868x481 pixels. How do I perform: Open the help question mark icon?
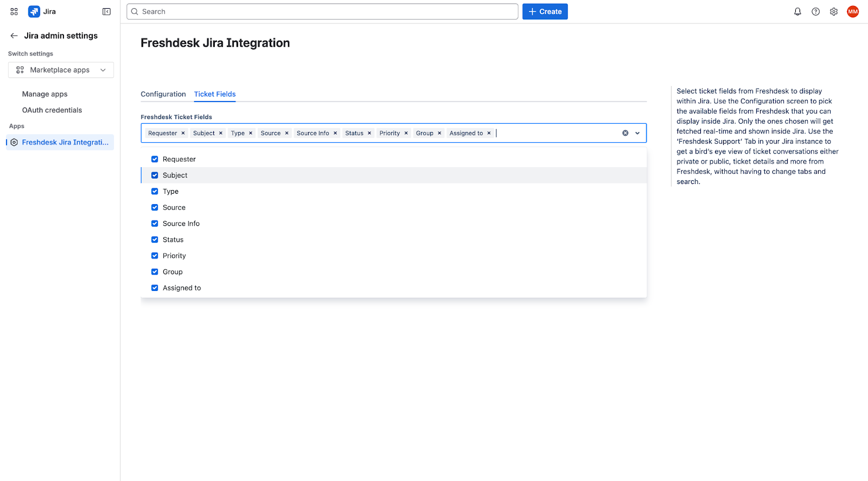[x=815, y=11]
